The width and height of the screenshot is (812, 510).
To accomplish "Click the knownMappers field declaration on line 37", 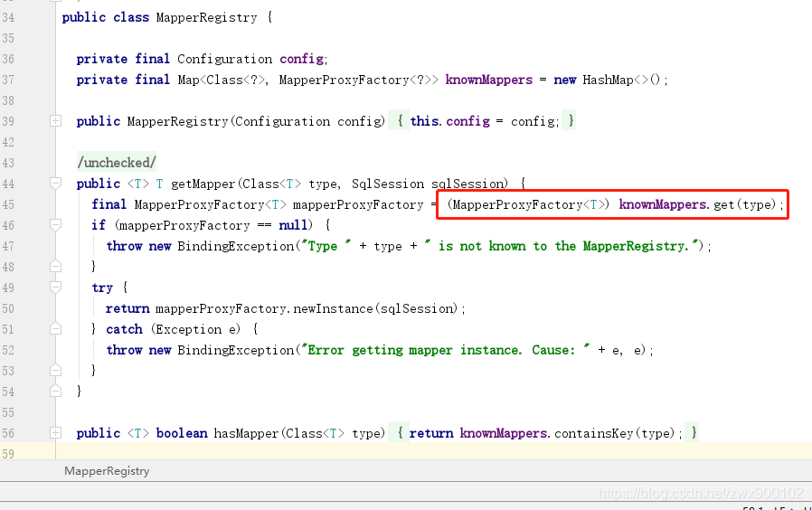I will tap(489, 80).
